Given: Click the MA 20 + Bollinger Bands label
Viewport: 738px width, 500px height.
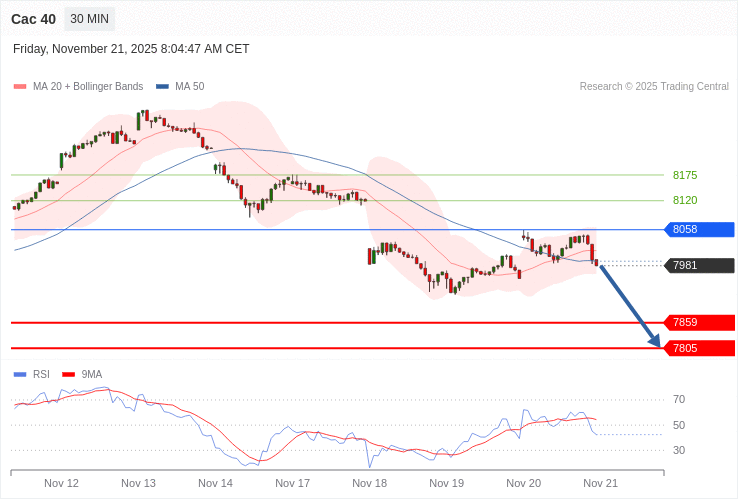Looking at the screenshot, I should point(88,87).
